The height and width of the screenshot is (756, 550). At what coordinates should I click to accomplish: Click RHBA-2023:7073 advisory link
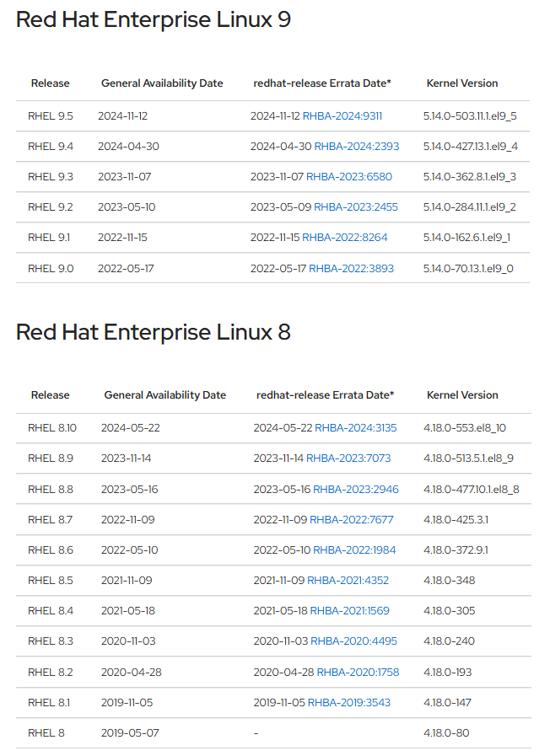pos(348,458)
